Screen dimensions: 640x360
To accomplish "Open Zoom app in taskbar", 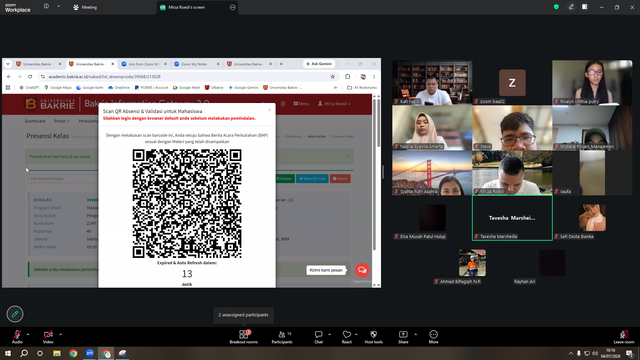I will point(90,353).
